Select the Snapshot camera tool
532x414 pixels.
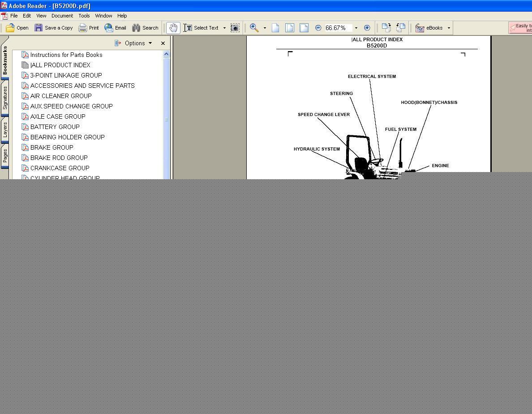tap(235, 28)
